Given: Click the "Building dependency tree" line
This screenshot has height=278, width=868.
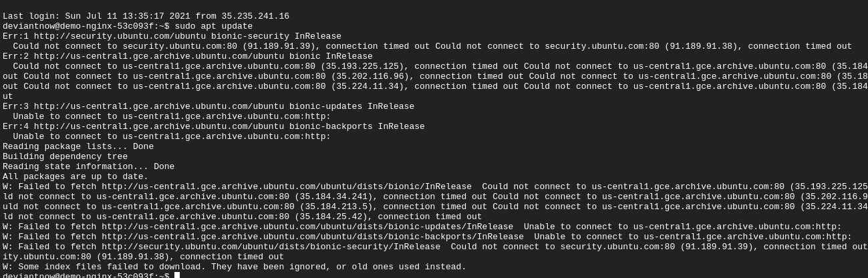Looking at the screenshot, I should (65, 156).
